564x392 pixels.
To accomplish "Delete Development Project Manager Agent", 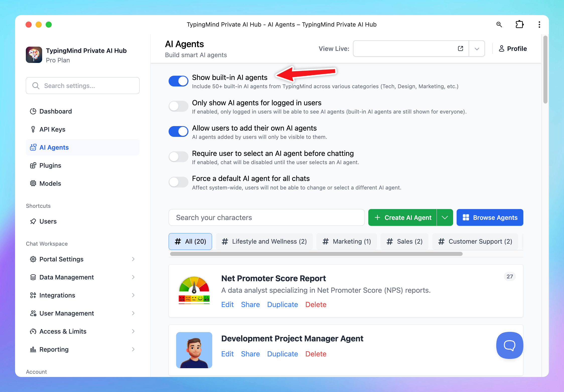I will 316,354.
